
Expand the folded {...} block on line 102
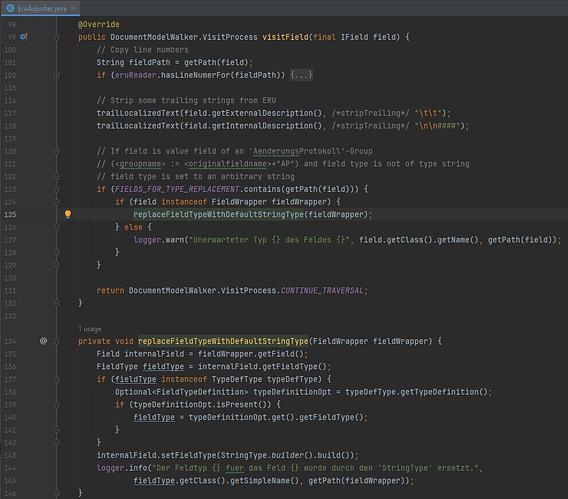click(x=301, y=75)
